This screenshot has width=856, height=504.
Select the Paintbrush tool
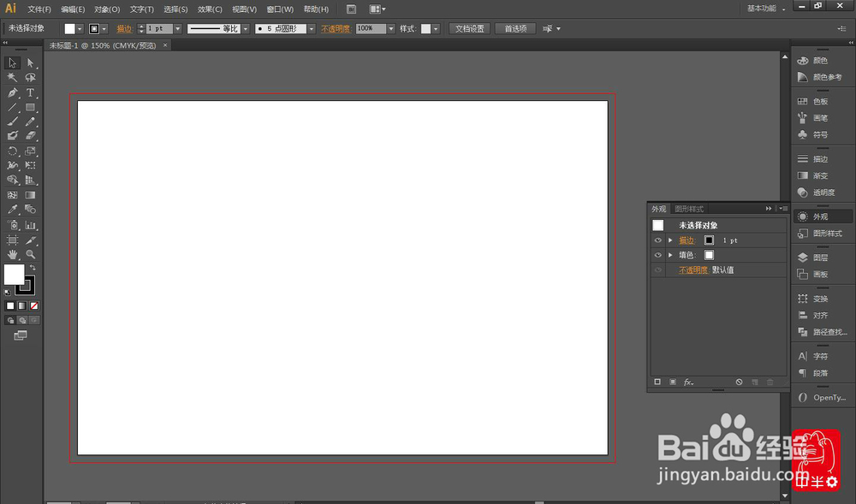point(12,122)
